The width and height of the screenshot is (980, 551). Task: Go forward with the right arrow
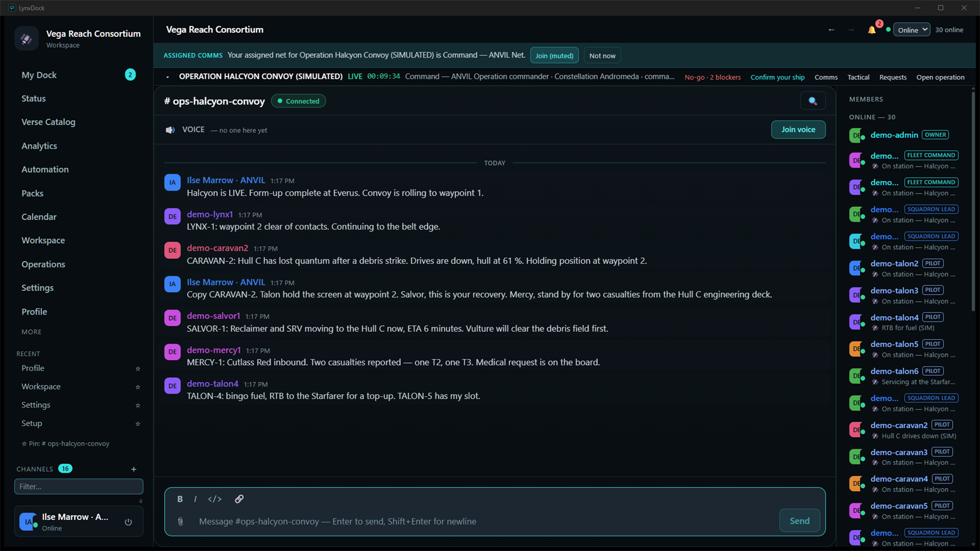851,30
